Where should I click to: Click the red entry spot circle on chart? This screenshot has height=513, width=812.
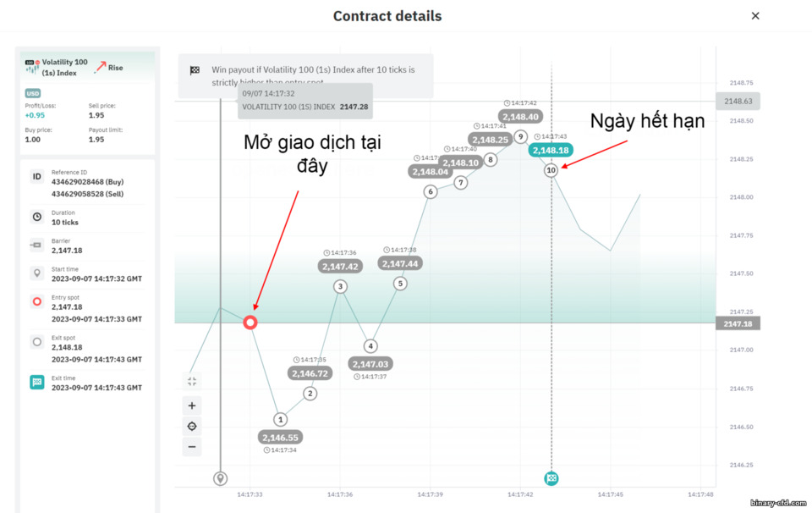[250, 323]
